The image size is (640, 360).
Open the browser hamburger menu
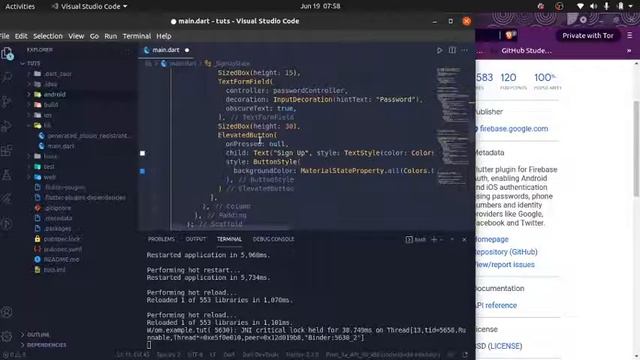click(x=629, y=36)
